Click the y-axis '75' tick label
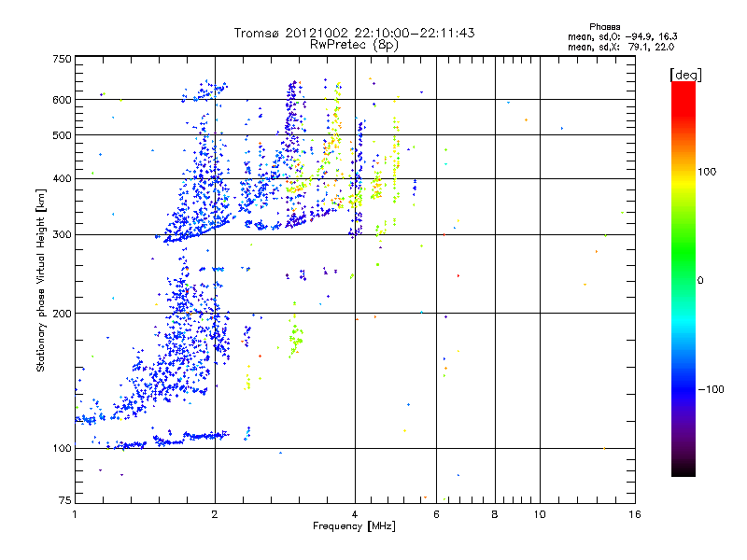 pos(65,500)
